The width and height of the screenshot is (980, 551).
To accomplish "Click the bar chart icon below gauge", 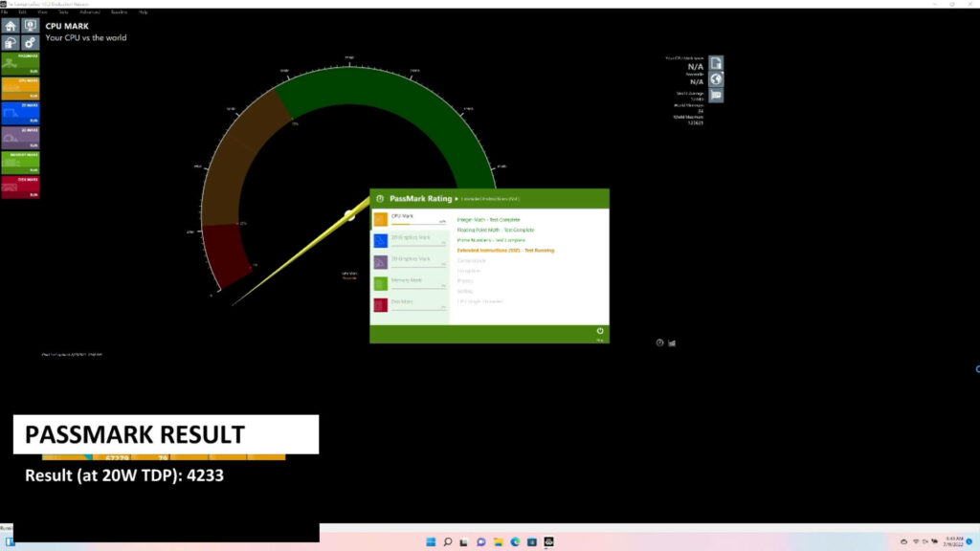I will coord(672,343).
